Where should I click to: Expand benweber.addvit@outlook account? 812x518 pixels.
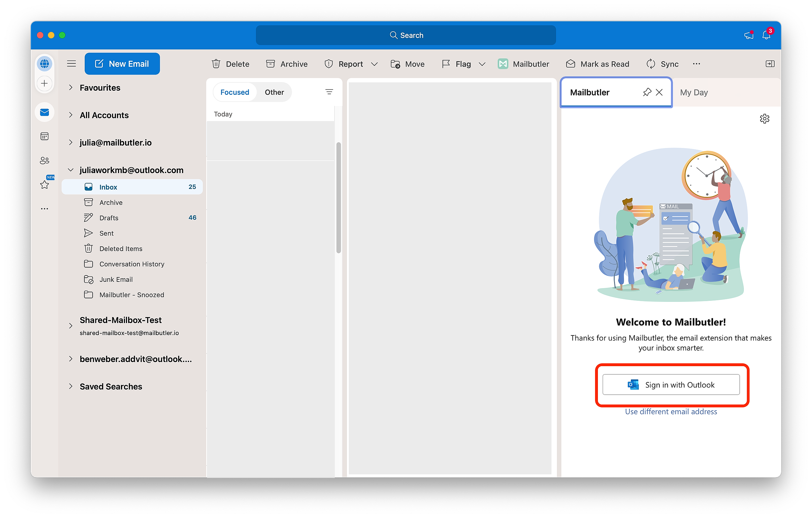click(70, 359)
